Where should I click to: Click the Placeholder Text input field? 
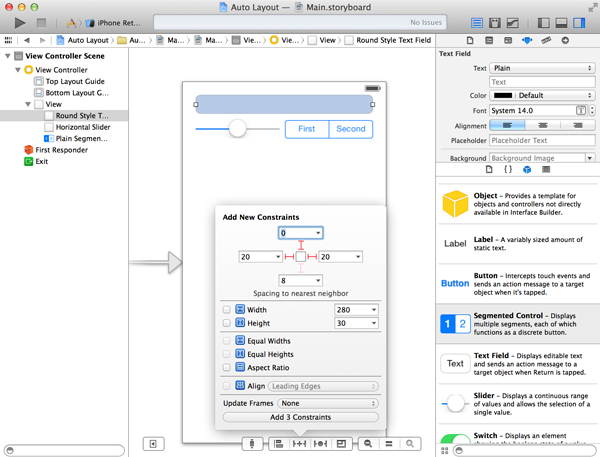(542, 140)
